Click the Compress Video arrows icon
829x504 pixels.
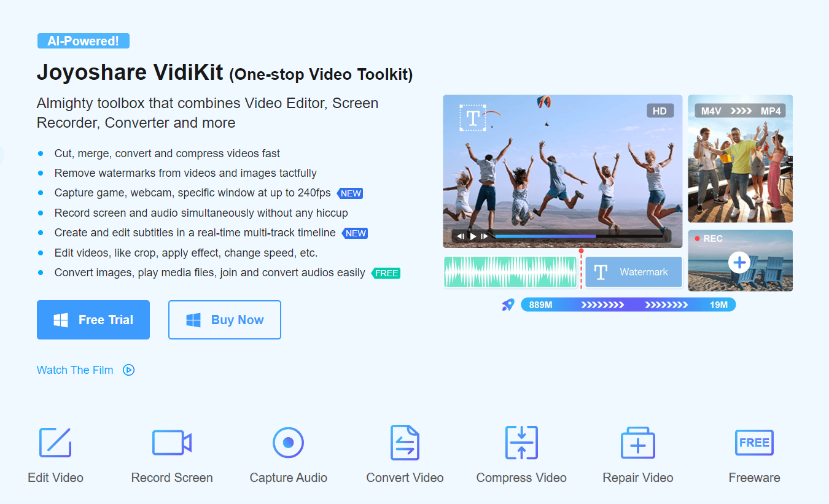pyautogui.click(x=521, y=442)
